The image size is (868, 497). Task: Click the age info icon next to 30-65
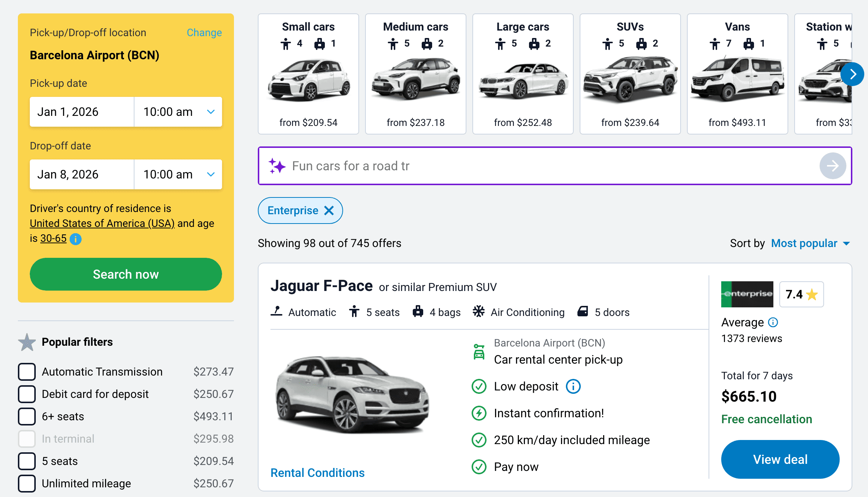pyautogui.click(x=76, y=239)
